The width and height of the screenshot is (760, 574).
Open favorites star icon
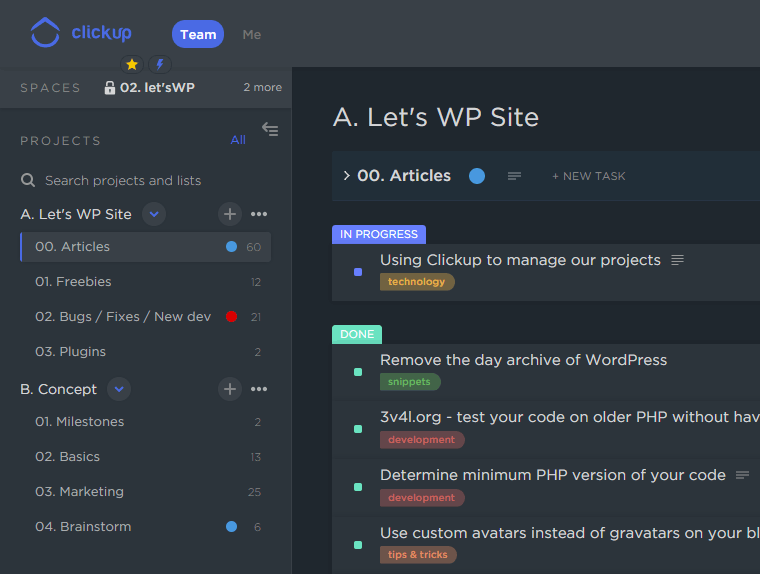(132, 64)
